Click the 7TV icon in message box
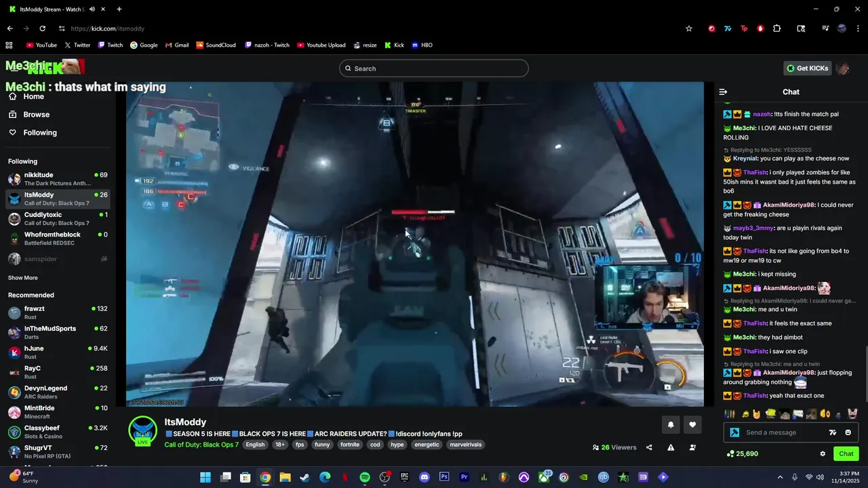This screenshot has width=868, height=488. 833,432
